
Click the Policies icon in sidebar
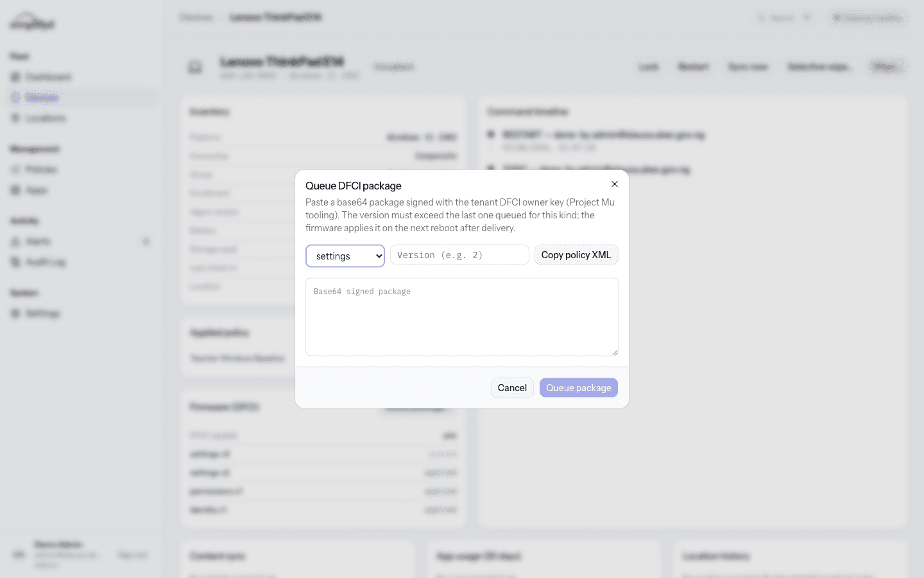point(15,170)
